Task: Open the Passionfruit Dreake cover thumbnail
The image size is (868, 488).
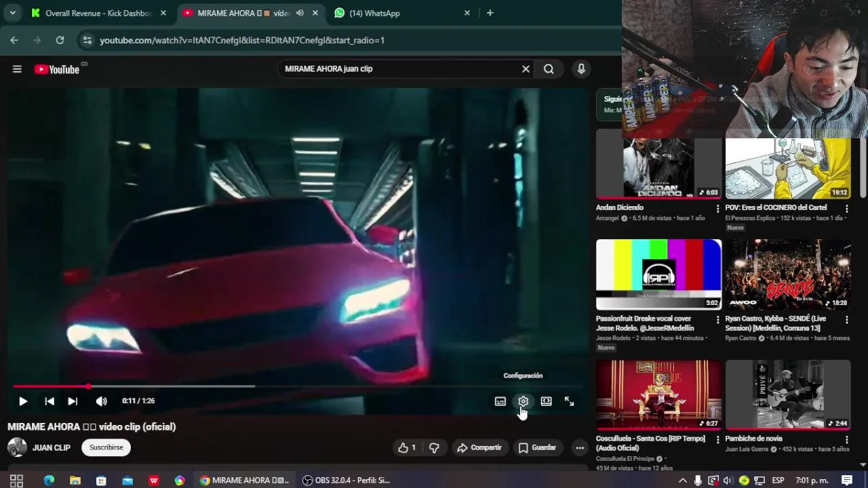Action: (x=658, y=274)
